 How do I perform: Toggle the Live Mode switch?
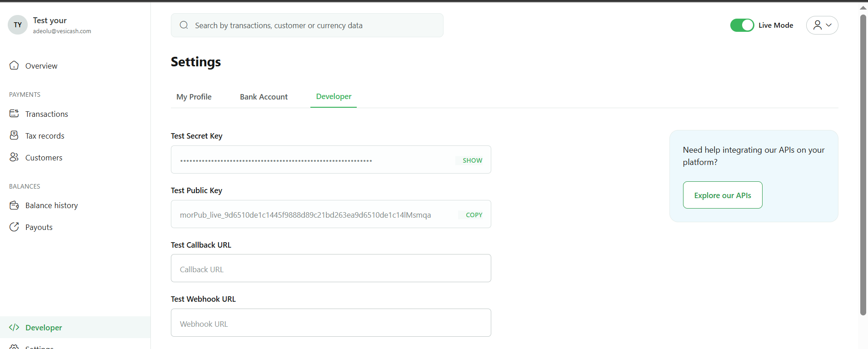(x=742, y=25)
